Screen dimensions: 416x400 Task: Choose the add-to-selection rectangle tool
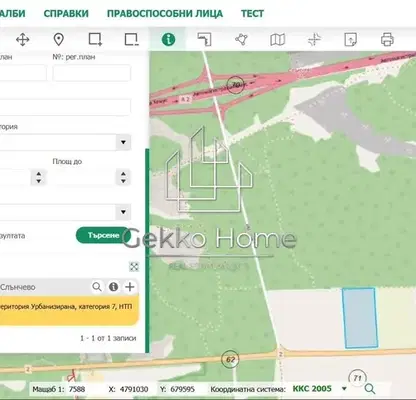(x=95, y=39)
